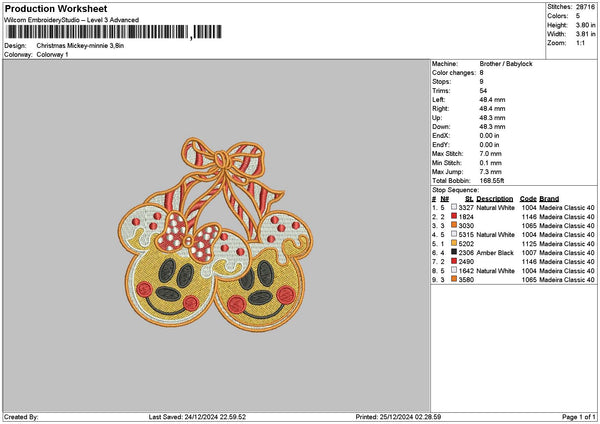
Task: Click the EndX value 0.00 in
Action: pyautogui.click(x=489, y=136)
